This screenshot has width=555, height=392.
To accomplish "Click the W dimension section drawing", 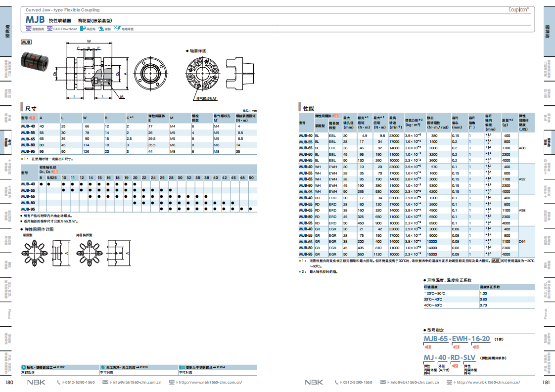I will pyautogui.click(x=92, y=70).
